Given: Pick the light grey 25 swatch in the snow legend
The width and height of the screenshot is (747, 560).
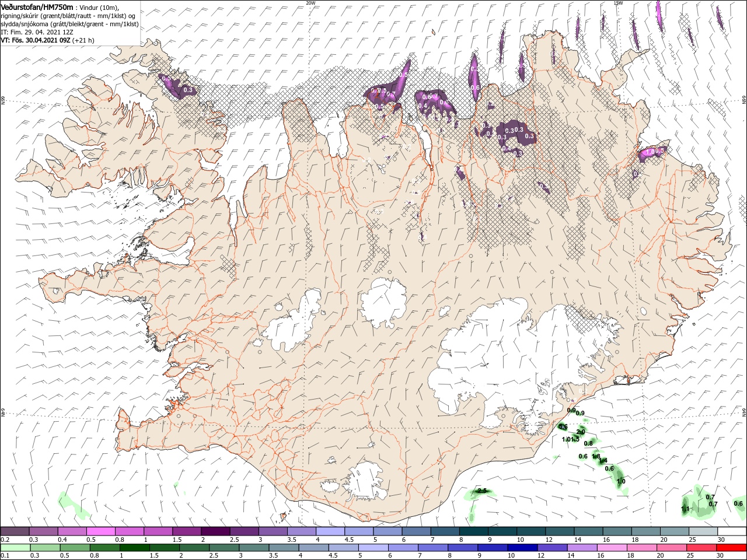Looking at the screenshot, I should pyautogui.click(x=703, y=531).
